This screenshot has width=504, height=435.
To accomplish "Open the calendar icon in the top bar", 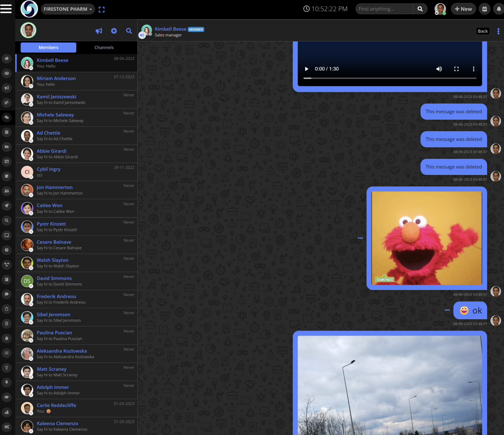I will point(484,8).
